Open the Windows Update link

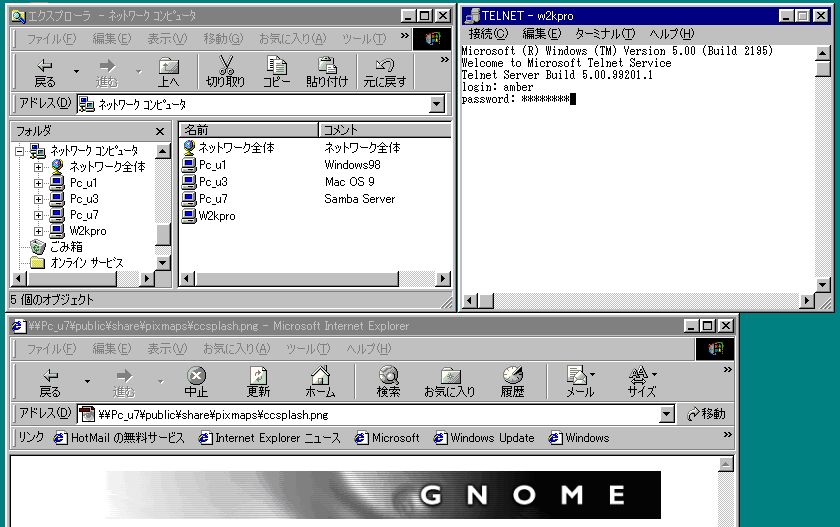tap(484, 438)
